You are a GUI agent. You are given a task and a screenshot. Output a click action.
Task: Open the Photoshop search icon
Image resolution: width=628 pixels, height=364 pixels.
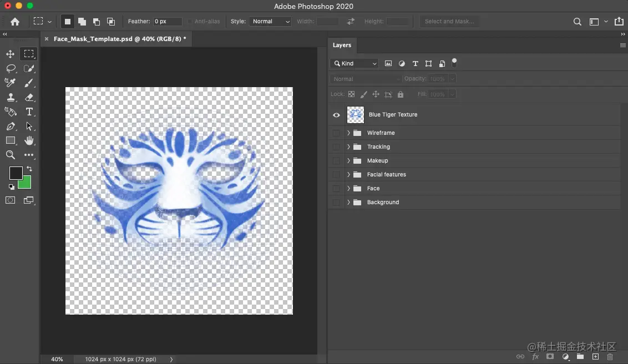(577, 22)
